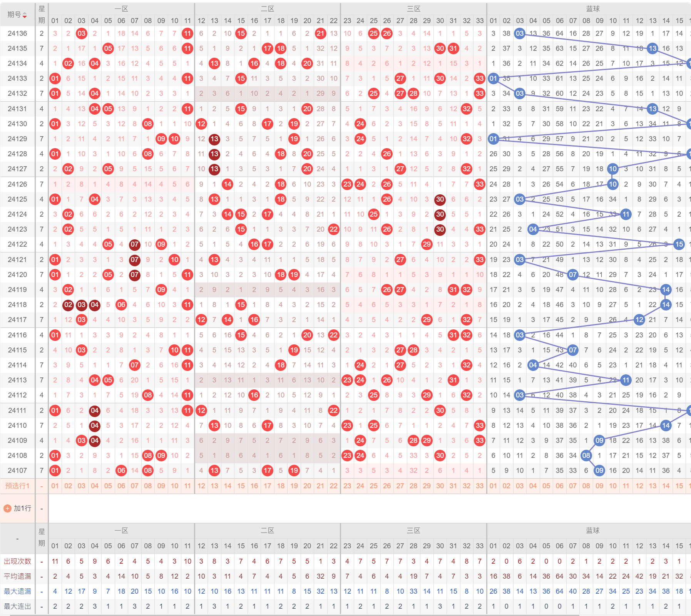Select red number 11 in the 预选行1 row
Screen dimensions: 691x616
click(187, 486)
